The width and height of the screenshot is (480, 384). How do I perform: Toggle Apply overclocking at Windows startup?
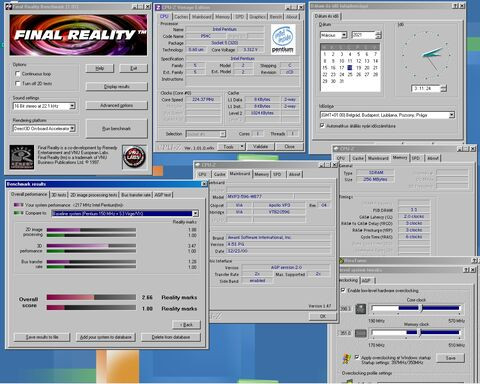pos(357,357)
